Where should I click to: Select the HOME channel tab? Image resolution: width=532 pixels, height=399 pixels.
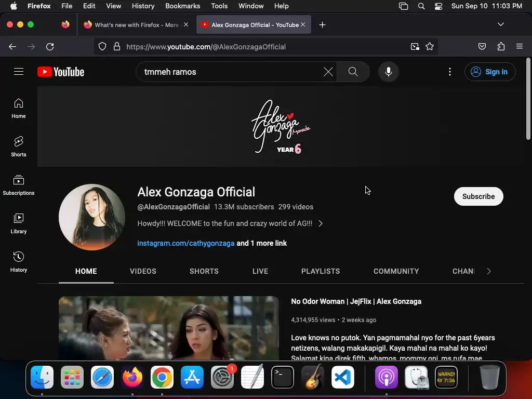(x=86, y=271)
